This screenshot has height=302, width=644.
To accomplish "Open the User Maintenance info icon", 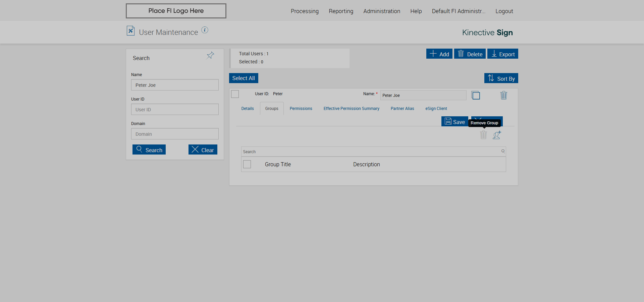I will point(205,30).
